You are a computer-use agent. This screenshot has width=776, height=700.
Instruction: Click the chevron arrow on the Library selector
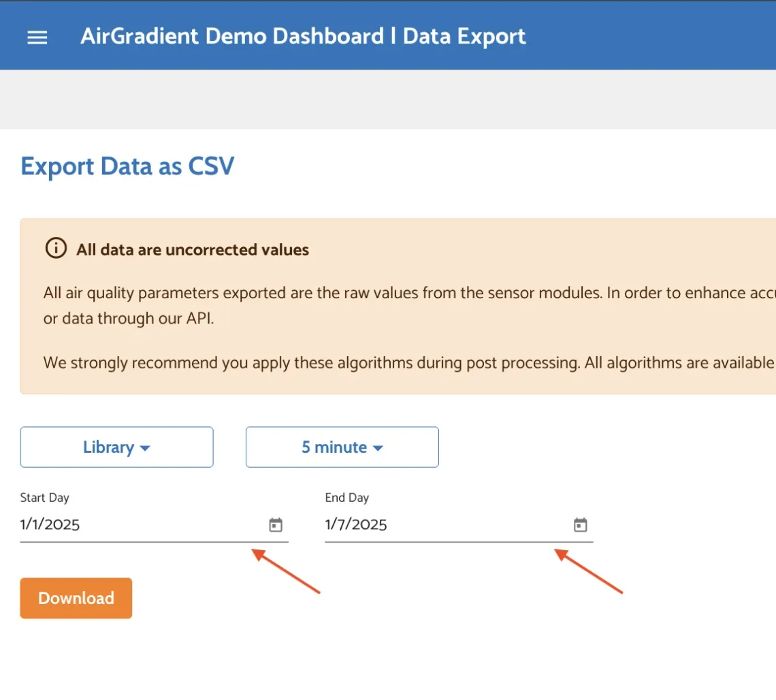tap(144, 448)
